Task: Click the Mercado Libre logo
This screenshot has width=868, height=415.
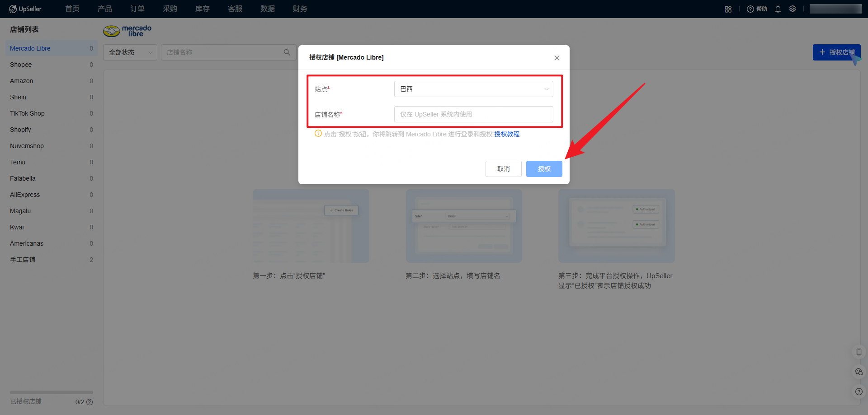Action: [x=127, y=31]
